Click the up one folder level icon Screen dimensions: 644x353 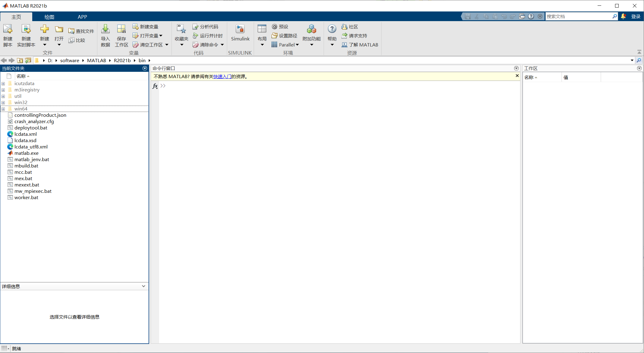tap(20, 60)
